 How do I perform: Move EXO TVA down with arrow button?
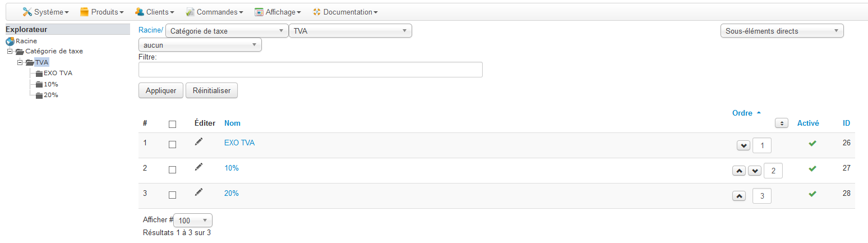tap(743, 145)
